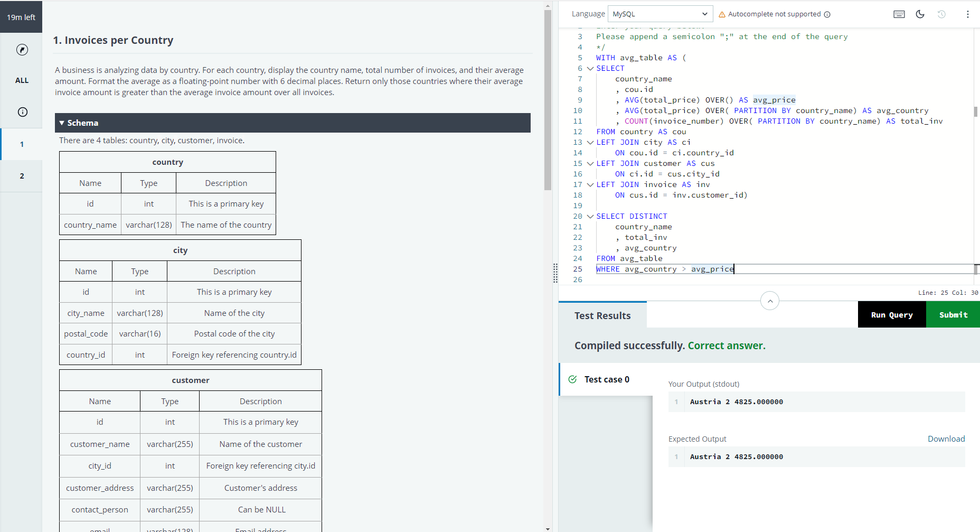Open the info circle icon in sidebar
The height and width of the screenshot is (532, 980).
[x=23, y=112]
